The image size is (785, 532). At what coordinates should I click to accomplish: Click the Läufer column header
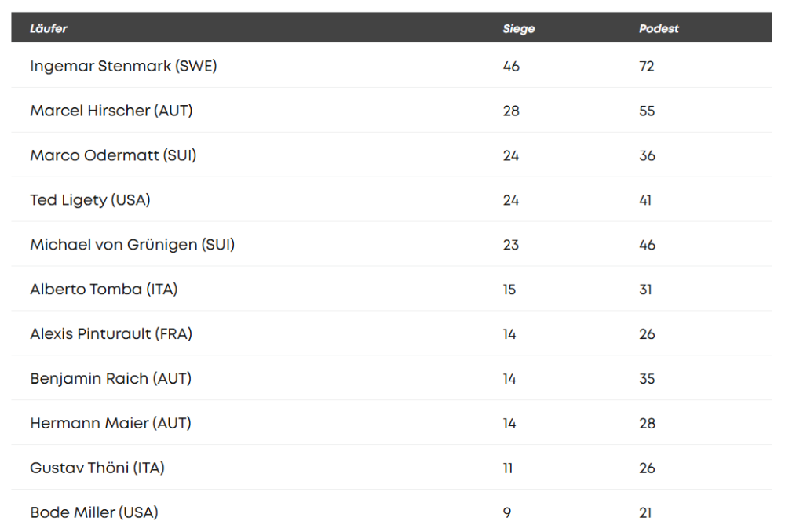coord(49,29)
